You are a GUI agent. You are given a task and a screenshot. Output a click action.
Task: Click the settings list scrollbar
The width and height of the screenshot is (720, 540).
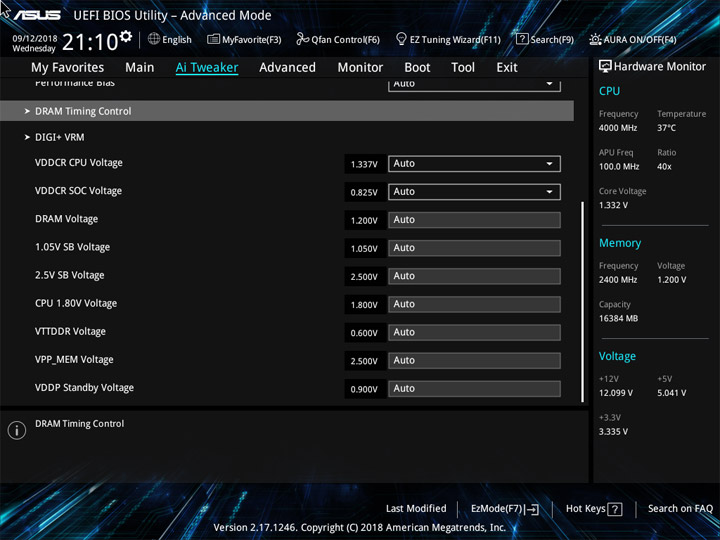tap(583, 302)
